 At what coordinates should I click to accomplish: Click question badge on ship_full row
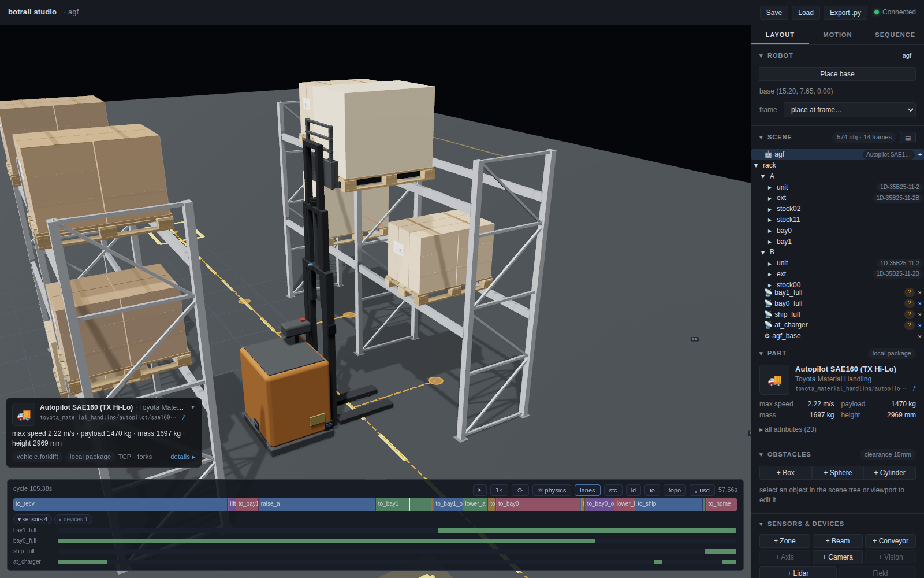coord(910,314)
